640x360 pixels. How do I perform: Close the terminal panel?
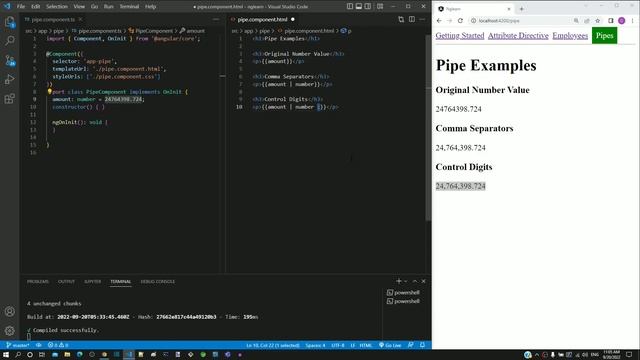pyautogui.click(x=424, y=281)
